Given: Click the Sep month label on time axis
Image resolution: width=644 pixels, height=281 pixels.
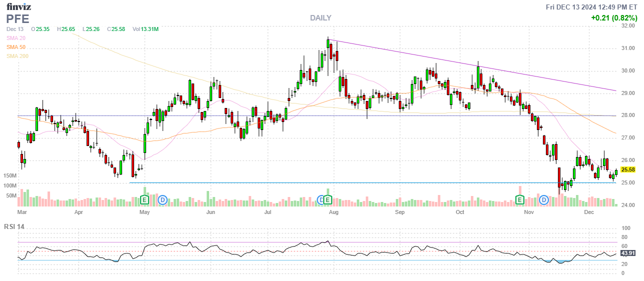Looking at the screenshot, I should (400, 212).
